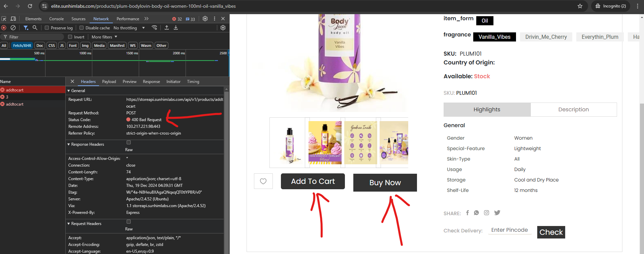Enable Disable cache checkbox
The height and width of the screenshot is (254, 644).
click(x=82, y=28)
